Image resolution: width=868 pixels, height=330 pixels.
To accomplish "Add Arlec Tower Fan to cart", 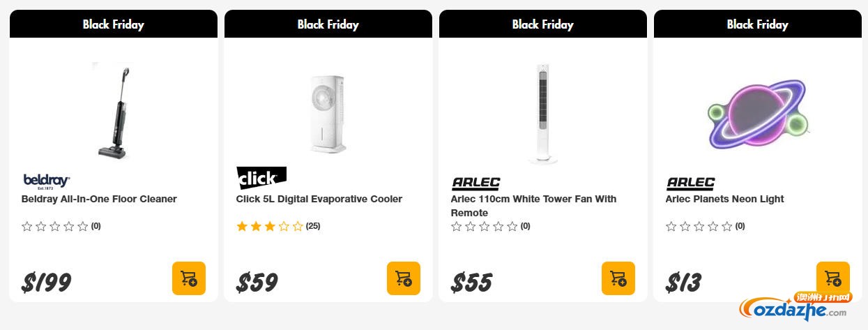I will pyautogui.click(x=618, y=278).
